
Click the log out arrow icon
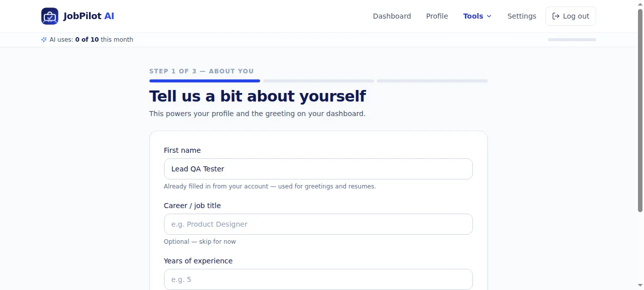click(556, 16)
